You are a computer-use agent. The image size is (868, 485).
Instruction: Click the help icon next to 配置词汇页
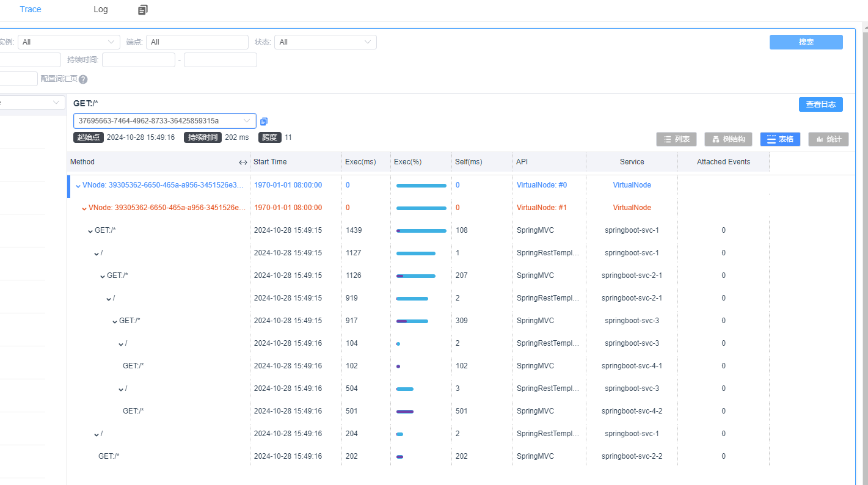pos(83,79)
